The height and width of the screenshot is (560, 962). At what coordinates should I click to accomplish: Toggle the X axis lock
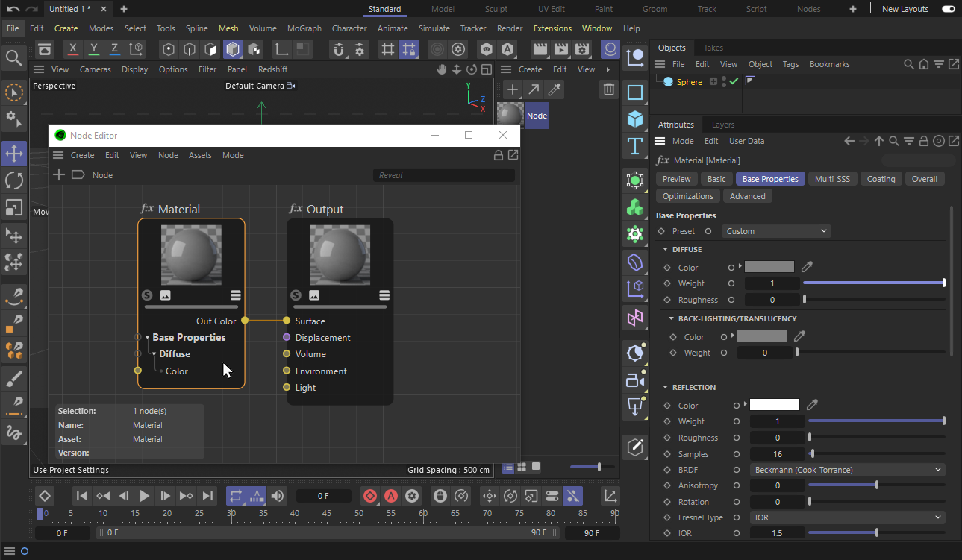point(72,49)
